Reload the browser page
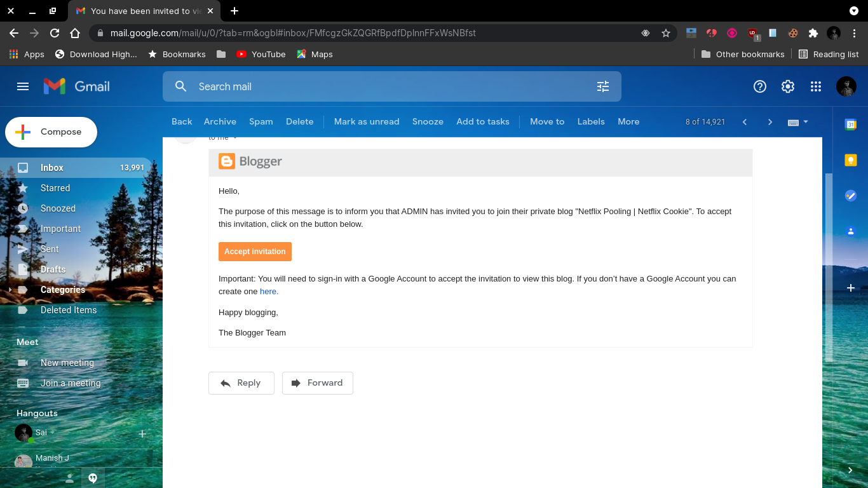Screen dimensions: 868x488 click(55, 33)
